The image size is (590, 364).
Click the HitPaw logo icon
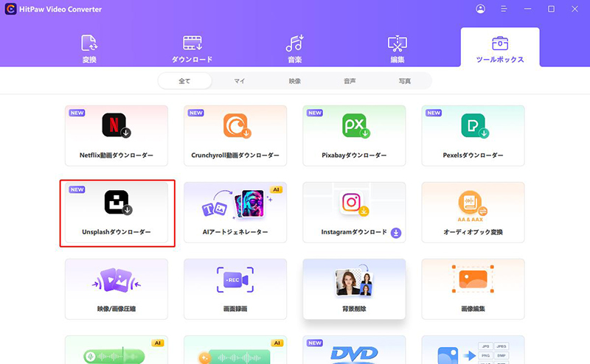pyautogui.click(x=10, y=9)
